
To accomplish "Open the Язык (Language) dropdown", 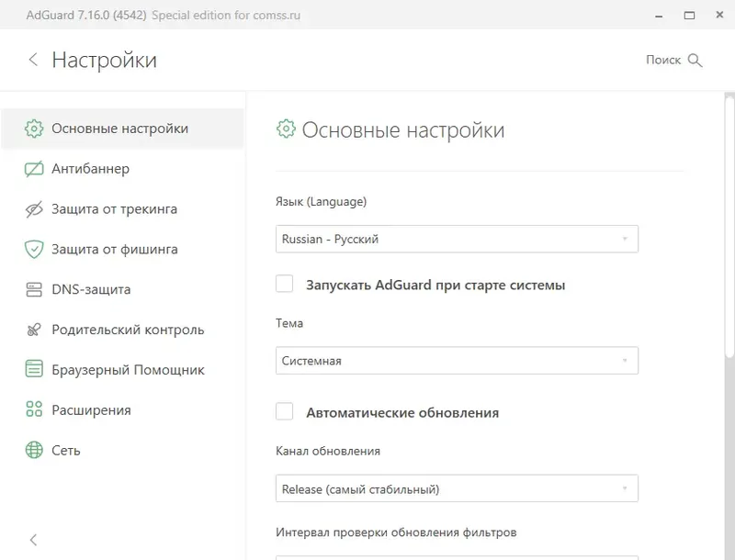I will pos(457,239).
